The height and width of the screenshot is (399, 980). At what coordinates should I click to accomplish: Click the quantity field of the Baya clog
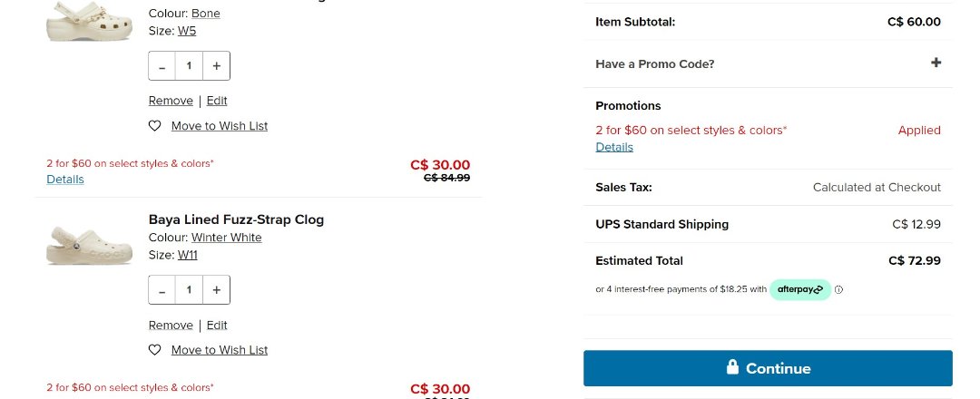pyautogui.click(x=189, y=290)
